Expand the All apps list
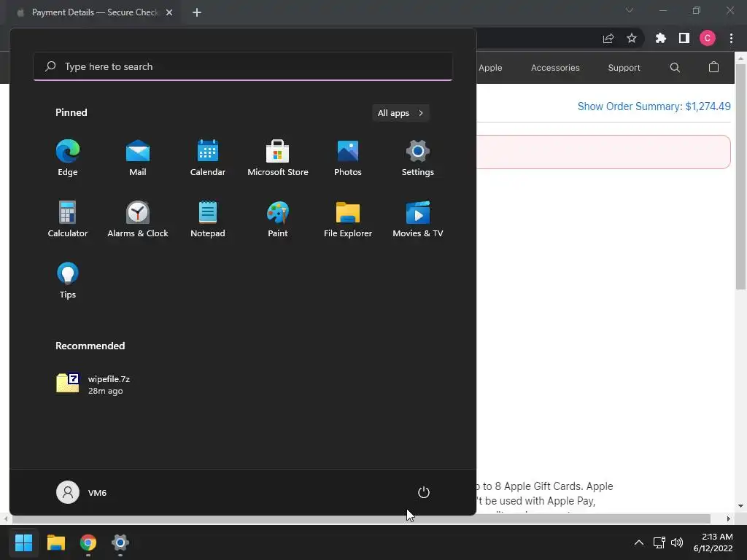Screen dimensions: 747x560 [400, 113]
